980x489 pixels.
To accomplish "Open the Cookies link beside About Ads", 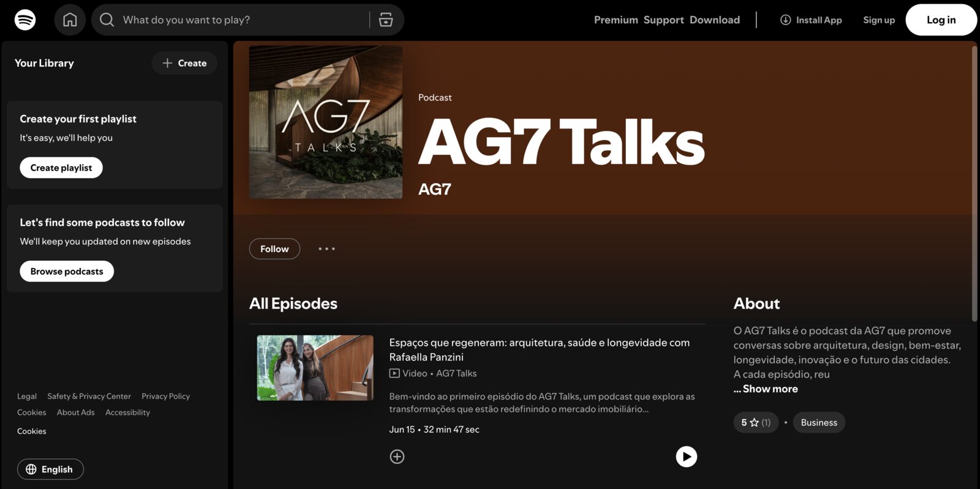I will [32, 412].
